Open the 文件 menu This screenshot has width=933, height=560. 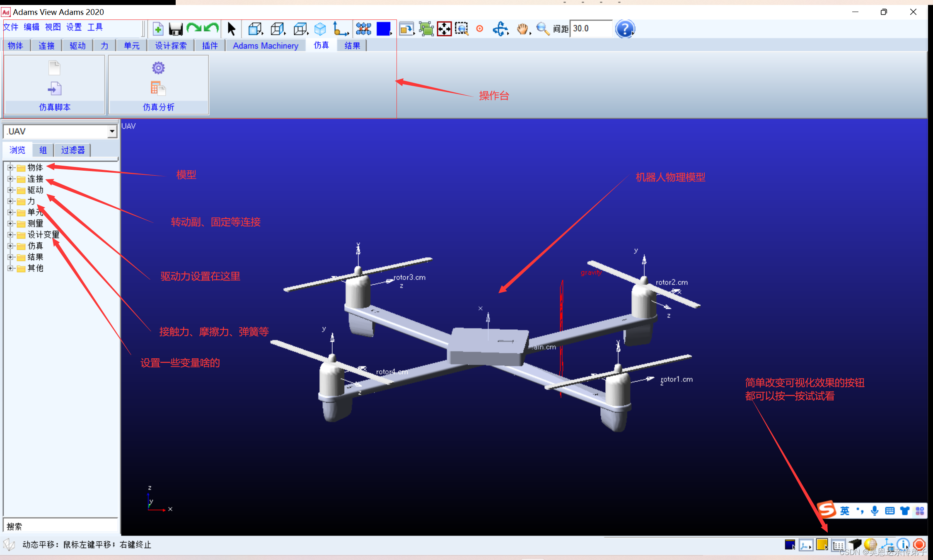click(11, 27)
